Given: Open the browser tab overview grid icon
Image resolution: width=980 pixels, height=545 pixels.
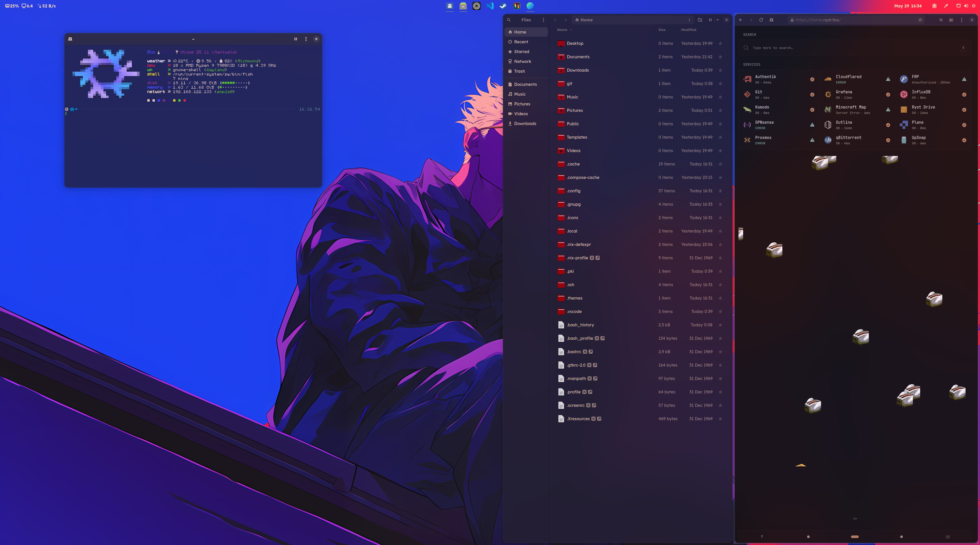Looking at the screenshot, I should [941, 20].
